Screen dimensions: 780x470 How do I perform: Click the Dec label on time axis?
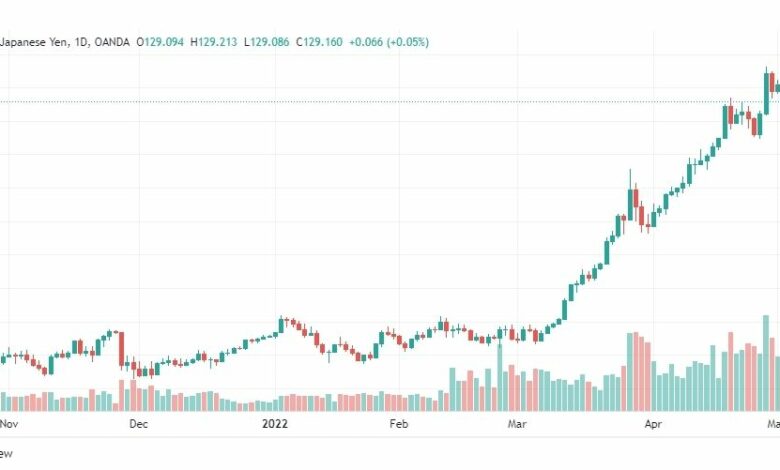point(138,424)
